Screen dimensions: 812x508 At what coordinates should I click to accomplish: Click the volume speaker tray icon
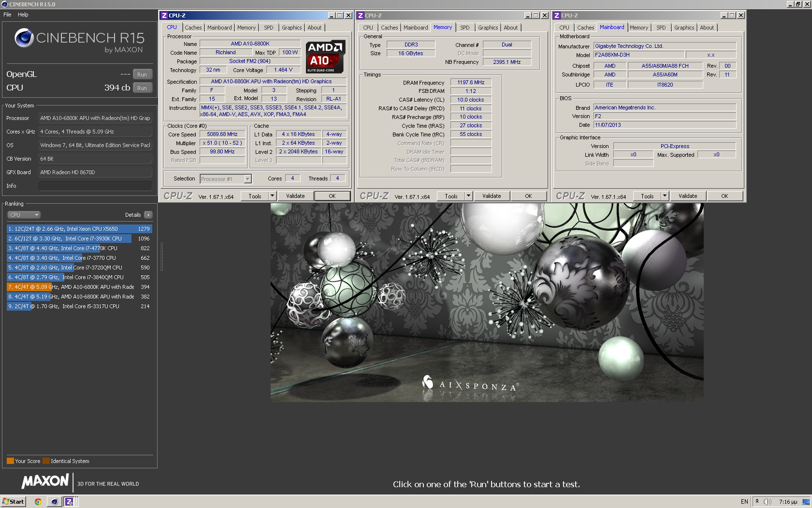click(x=767, y=502)
